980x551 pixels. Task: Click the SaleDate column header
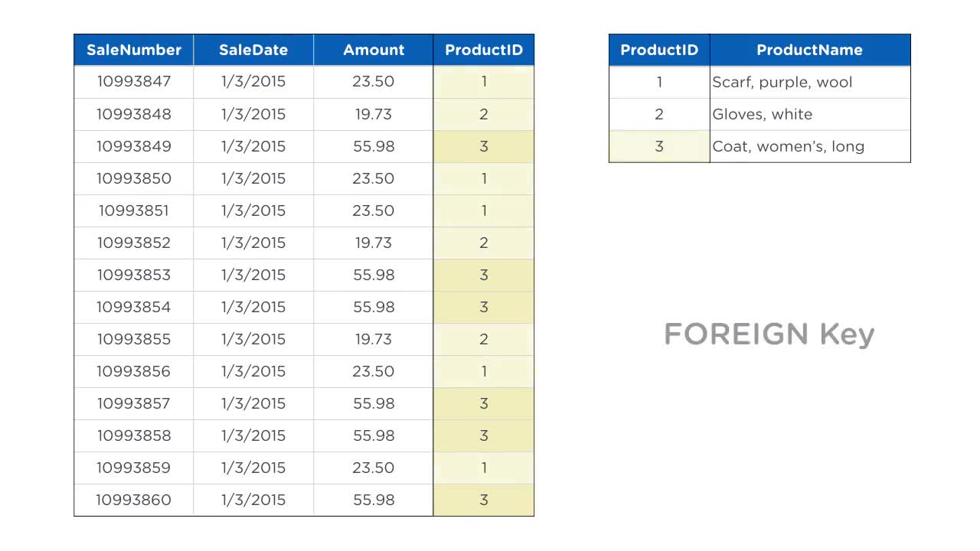coord(253,50)
